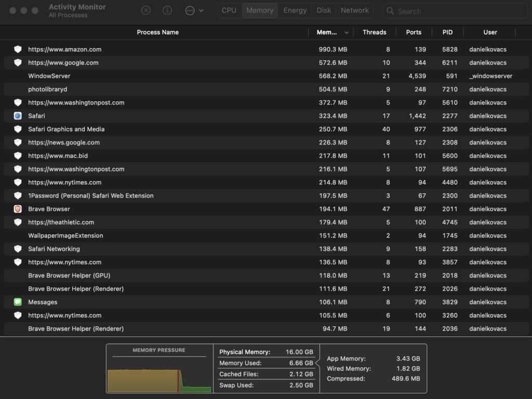Select the Brave Browser Helper (GPU) row
Screen dimensions: 532x399
point(267,275)
